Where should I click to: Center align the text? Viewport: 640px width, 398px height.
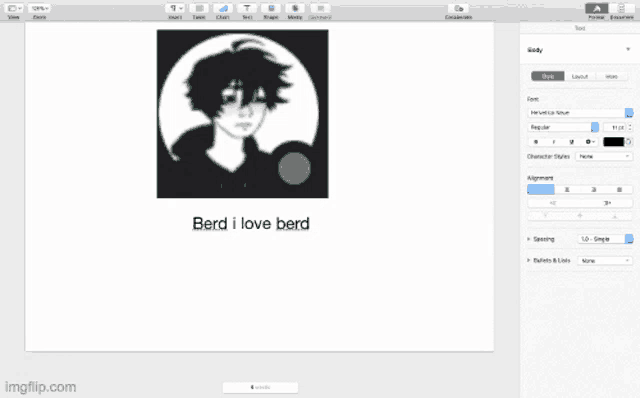point(567,189)
